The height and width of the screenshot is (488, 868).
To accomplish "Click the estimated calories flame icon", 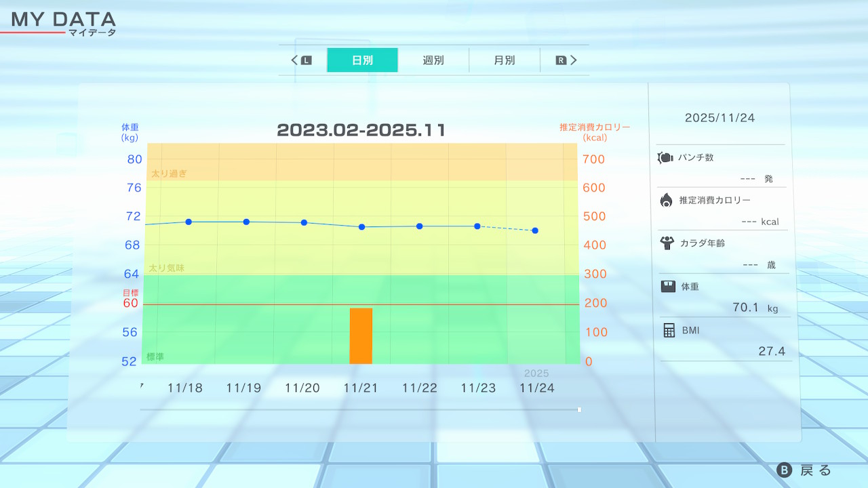I will 666,200.
